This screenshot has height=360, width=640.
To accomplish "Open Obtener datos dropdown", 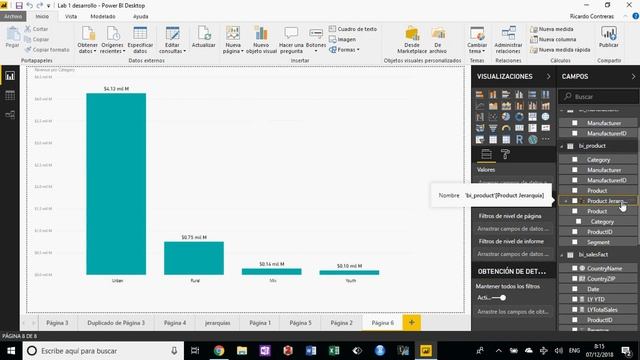I will [87, 40].
